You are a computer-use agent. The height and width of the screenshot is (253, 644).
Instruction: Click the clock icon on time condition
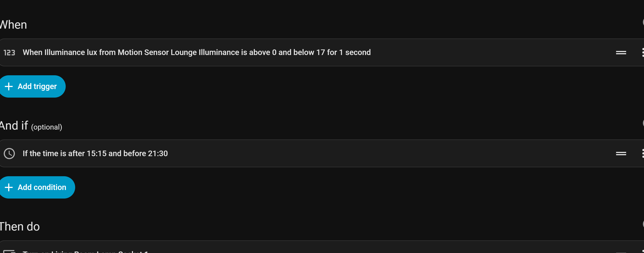click(x=9, y=154)
